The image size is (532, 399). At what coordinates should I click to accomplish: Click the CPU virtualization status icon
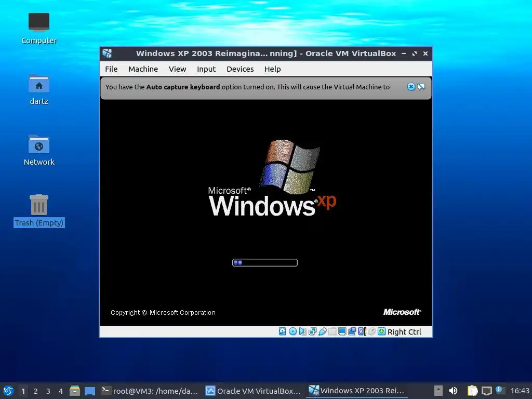tap(362, 331)
